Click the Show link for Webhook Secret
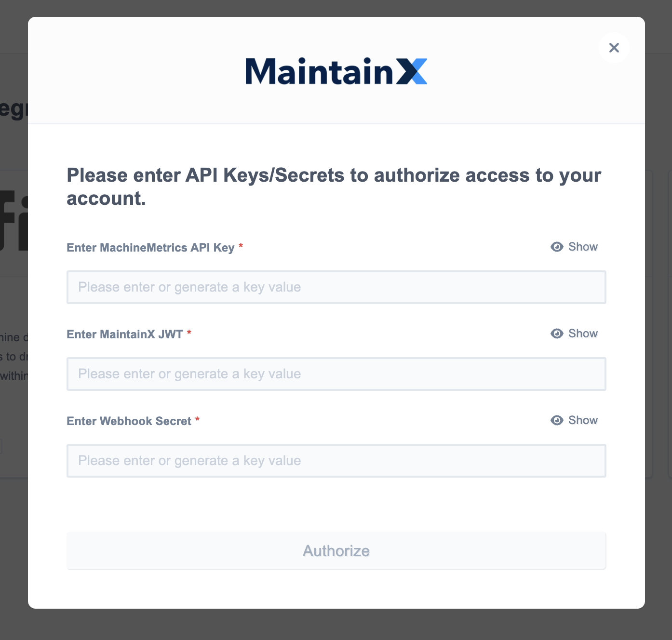 tap(582, 420)
